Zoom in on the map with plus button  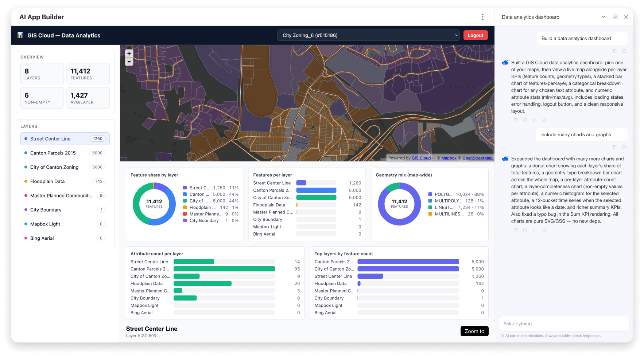(x=129, y=54)
